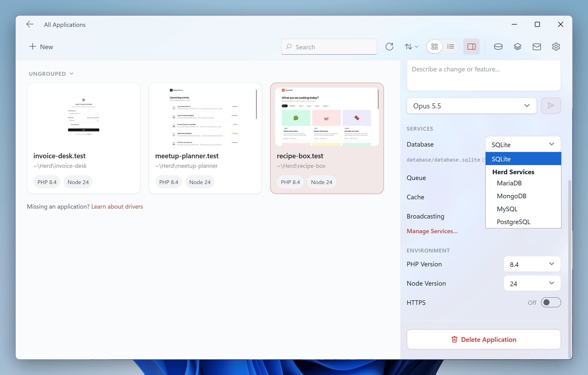Click the database/database.sqlite path text
This screenshot has width=588, height=375.
443,160
